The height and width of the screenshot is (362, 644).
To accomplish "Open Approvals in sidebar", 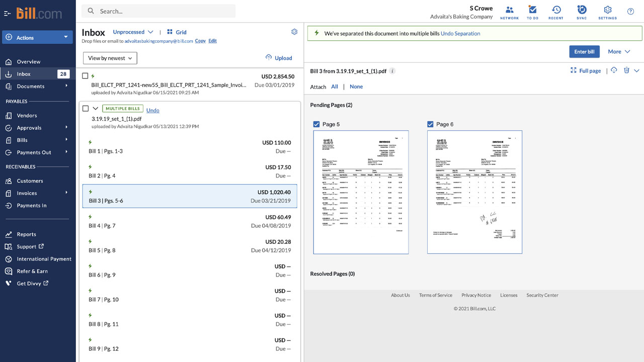I will [29, 128].
